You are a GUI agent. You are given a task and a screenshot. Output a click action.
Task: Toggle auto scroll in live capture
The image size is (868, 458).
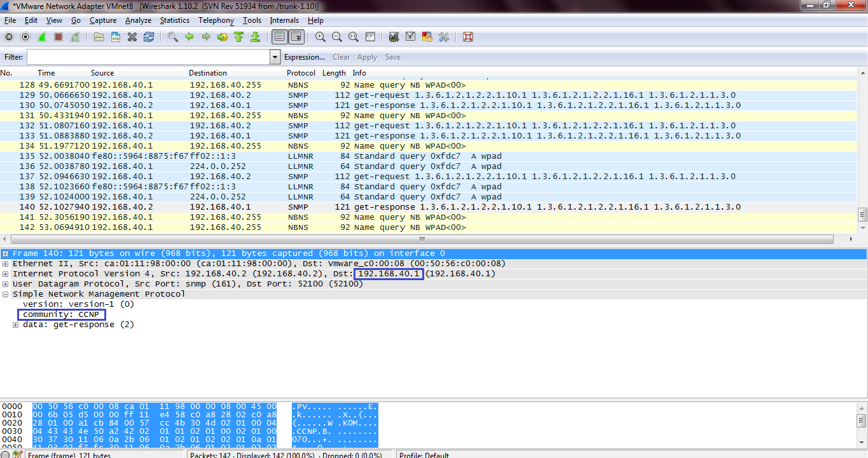click(x=296, y=37)
